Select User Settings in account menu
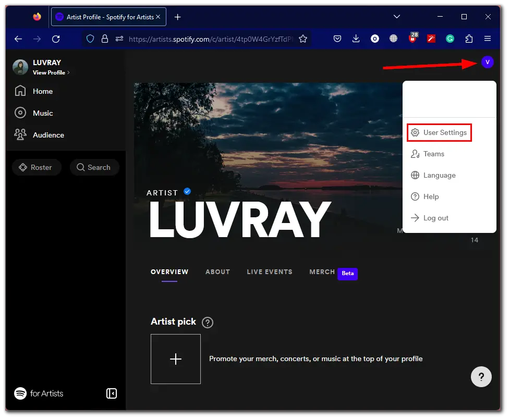Viewport: 510px width, 420px height. pos(439,133)
